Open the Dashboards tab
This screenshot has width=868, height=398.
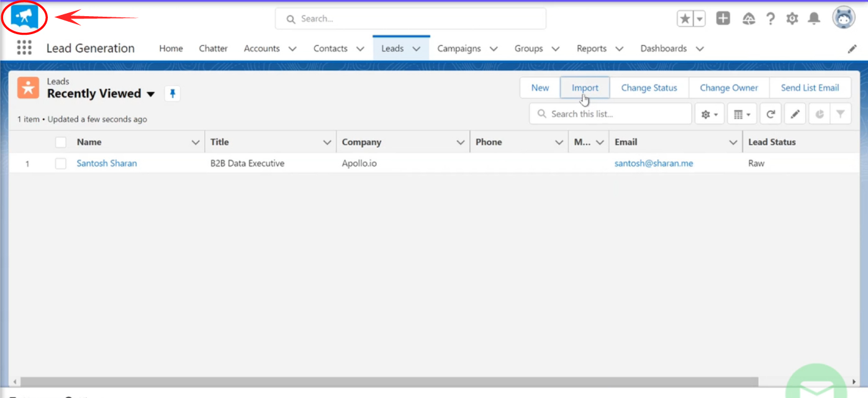coord(664,48)
